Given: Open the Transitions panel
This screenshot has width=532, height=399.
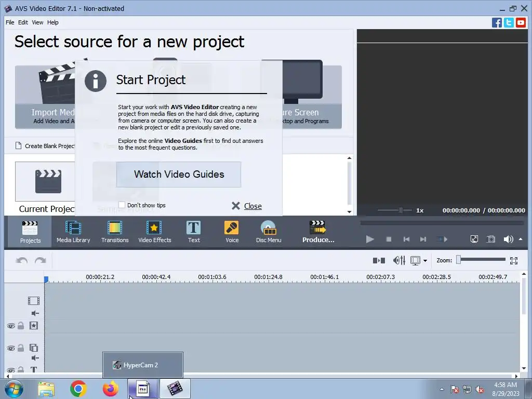Looking at the screenshot, I should [x=115, y=232].
